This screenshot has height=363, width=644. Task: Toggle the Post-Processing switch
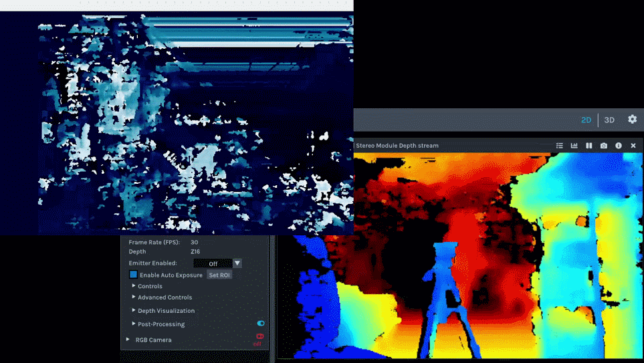pos(261,324)
